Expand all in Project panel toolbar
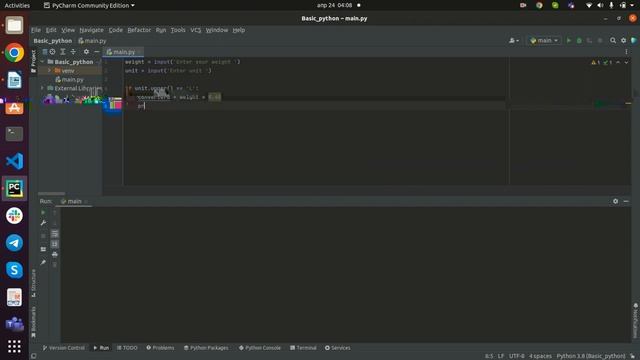Screen dimensions: 640x360 point(62,52)
